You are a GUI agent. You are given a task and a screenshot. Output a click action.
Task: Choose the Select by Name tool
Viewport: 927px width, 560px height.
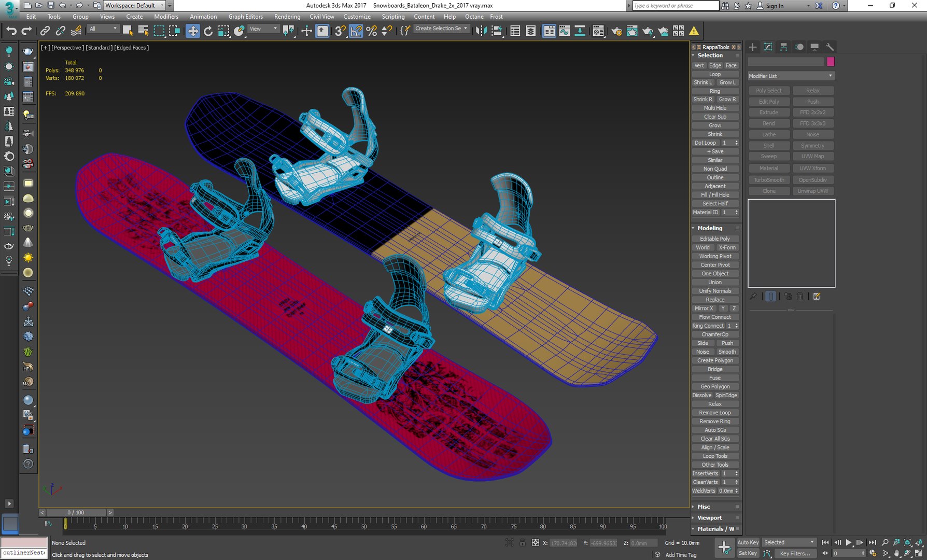(143, 31)
